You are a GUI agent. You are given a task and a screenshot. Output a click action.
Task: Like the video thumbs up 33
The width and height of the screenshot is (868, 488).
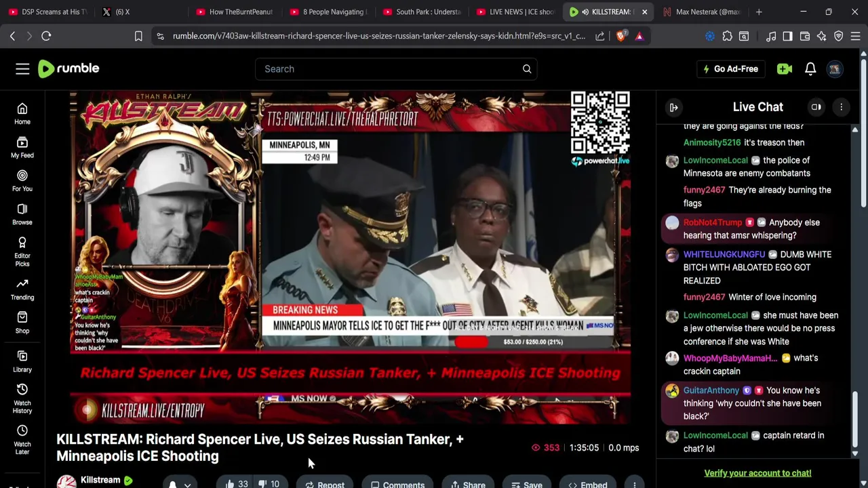pyautogui.click(x=237, y=483)
